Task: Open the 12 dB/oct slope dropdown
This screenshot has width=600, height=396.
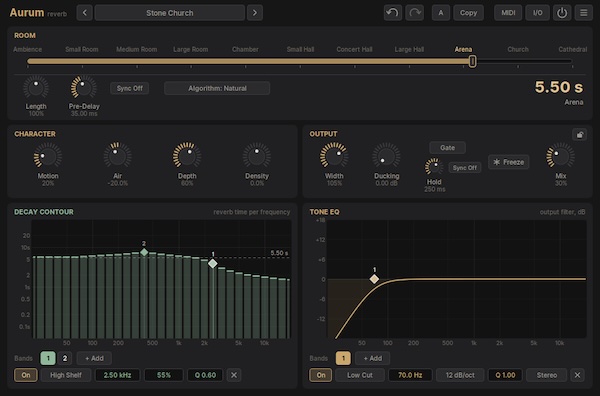Action: tap(460, 375)
